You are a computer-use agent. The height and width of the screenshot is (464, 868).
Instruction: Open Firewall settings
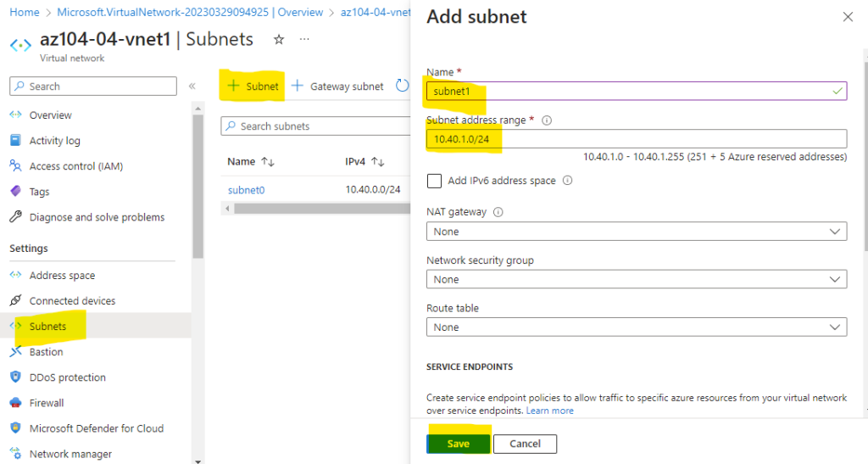coord(47,403)
